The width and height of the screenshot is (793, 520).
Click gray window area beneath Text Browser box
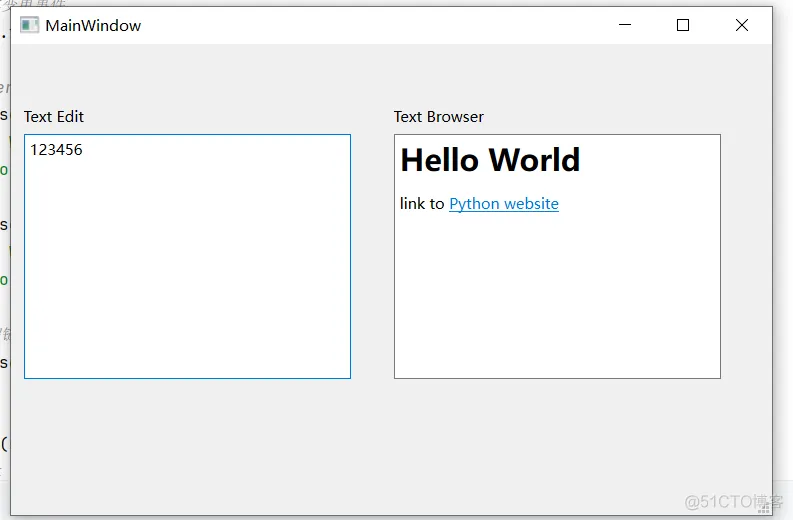[557, 440]
